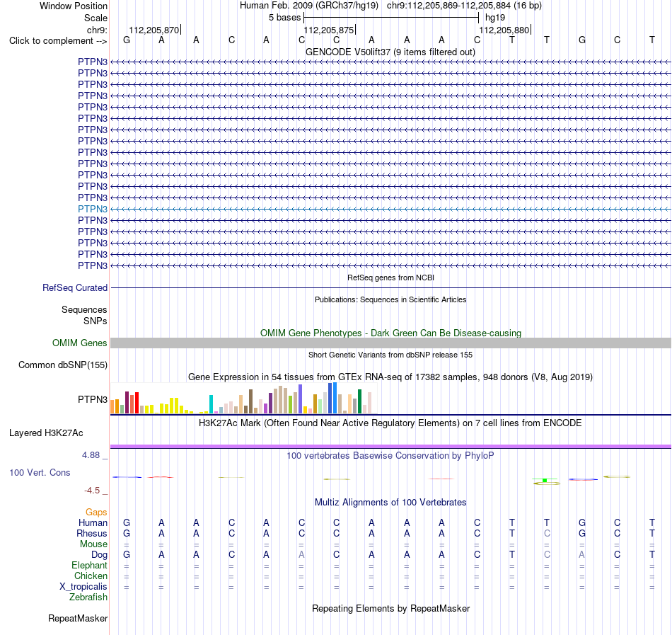Click the -4.5 lower conservation scale value

(x=92, y=491)
